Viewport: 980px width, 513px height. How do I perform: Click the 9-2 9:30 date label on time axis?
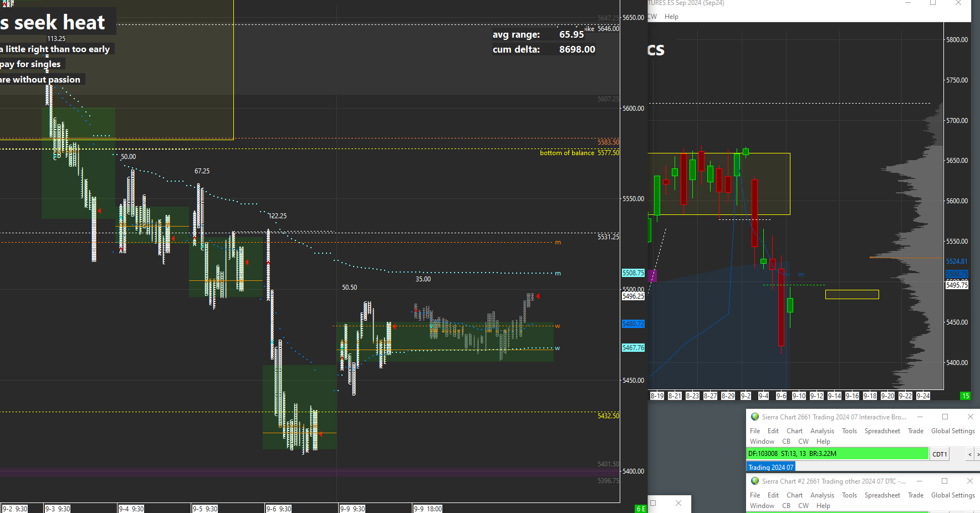(14, 509)
